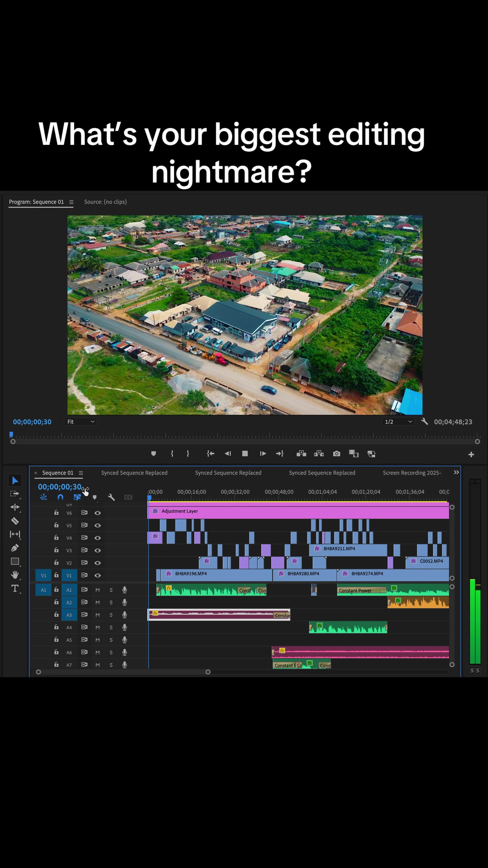Click the Program monitor scrub playhead
The height and width of the screenshot is (868, 488).
[11, 434]
